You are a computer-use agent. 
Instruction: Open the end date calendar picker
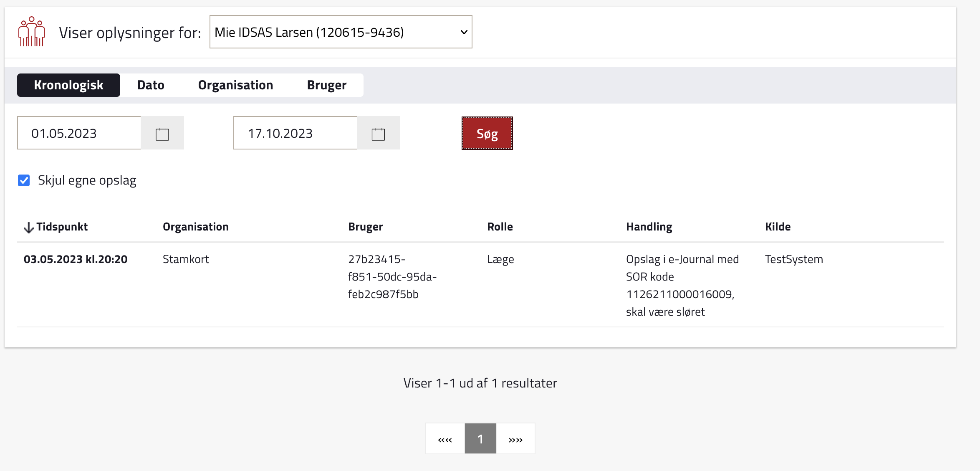point(378,134)
